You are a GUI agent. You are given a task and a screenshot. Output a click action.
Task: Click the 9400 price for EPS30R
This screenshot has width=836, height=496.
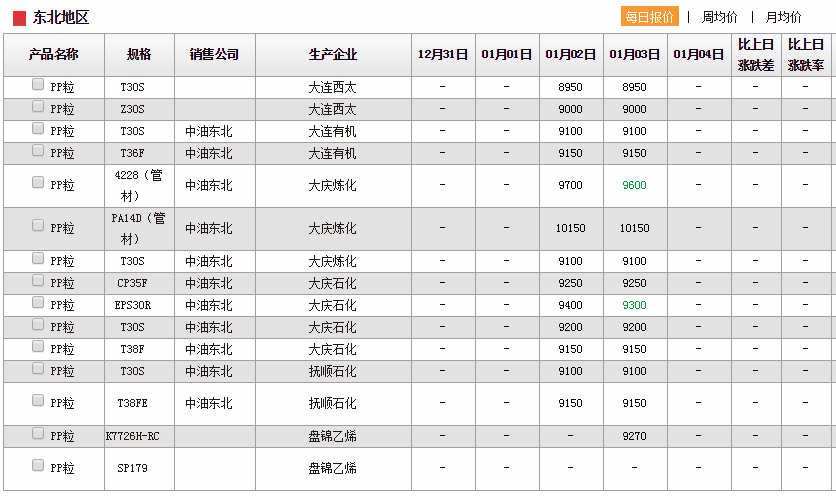[x=570, y=305]
